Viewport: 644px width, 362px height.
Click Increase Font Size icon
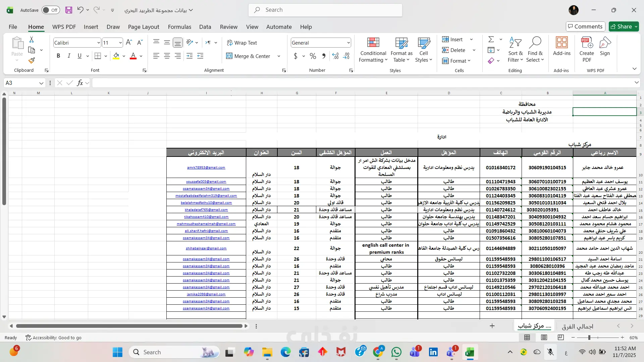click(x=129, y=43)
